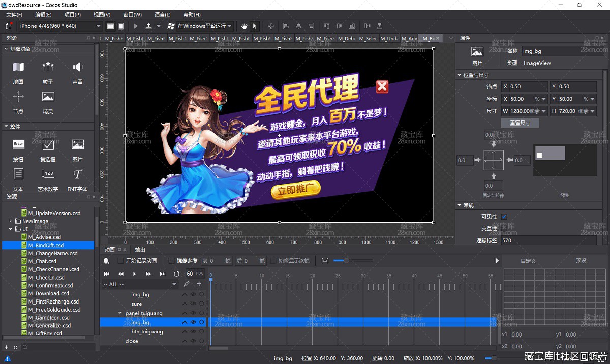Refresh the resources panel
The width and height of the screenshot is (610, 364).
[15, 347]
